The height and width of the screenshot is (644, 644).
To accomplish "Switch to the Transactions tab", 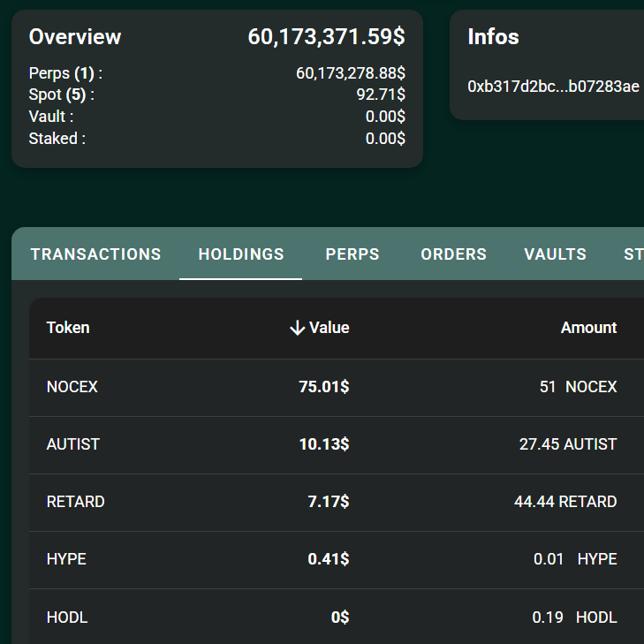I will [95, 254].
